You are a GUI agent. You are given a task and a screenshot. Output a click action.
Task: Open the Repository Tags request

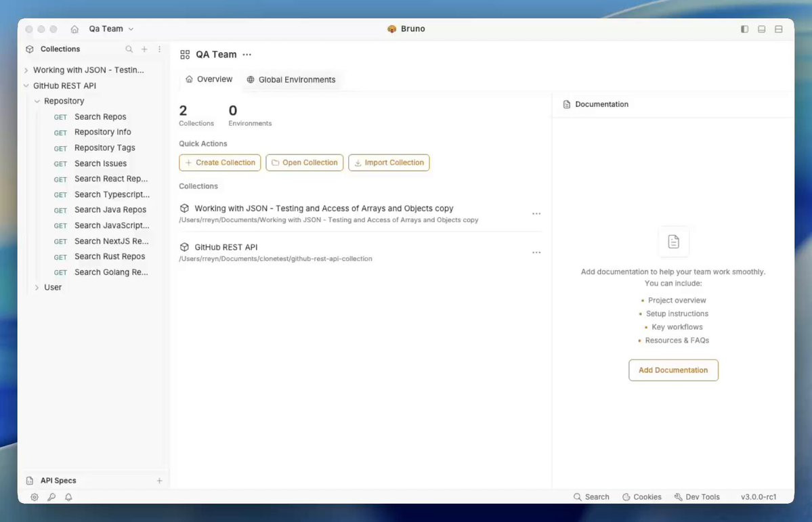(x=104, y=148)
